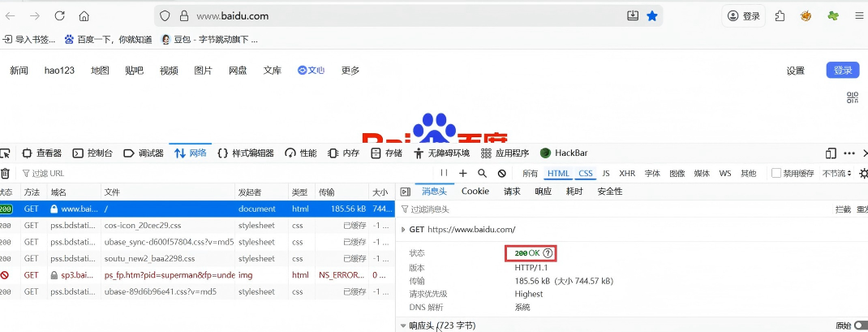Click the 登录 account button in browser toolbar
The width and height of the screenshot is (868, 332).
[x=743, y=16]
